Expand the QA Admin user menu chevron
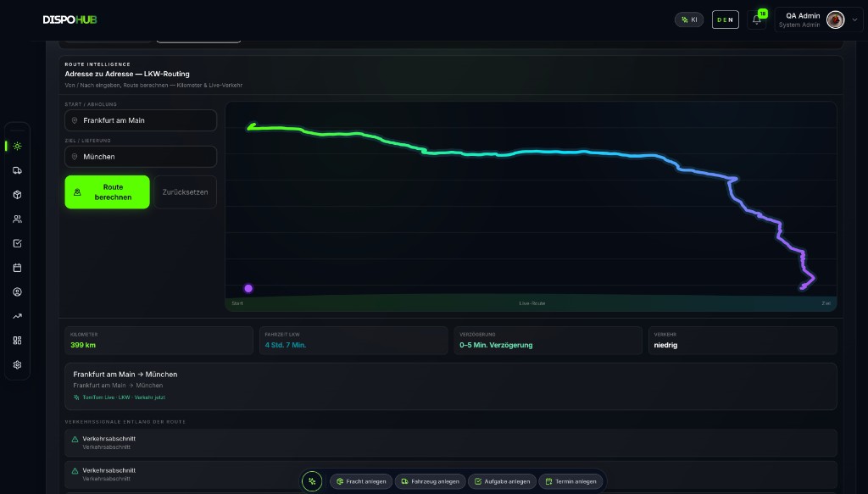 (x=854, y=20)
